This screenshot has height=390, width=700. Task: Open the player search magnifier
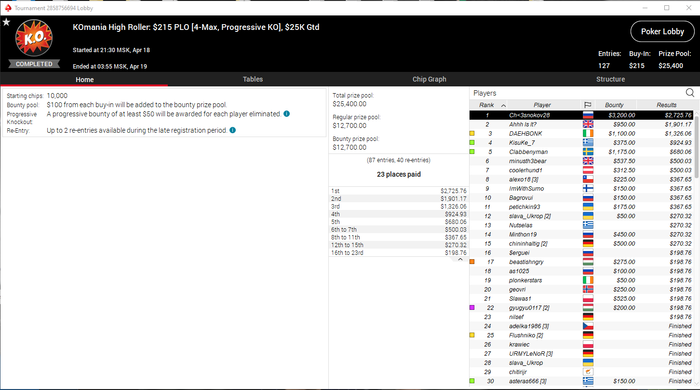click(x=690, y=93)
